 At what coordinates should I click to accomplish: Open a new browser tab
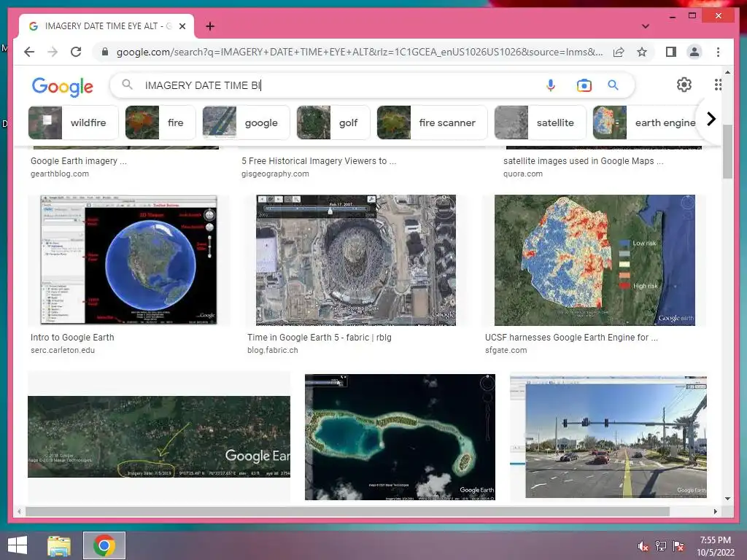pos(209,26)
